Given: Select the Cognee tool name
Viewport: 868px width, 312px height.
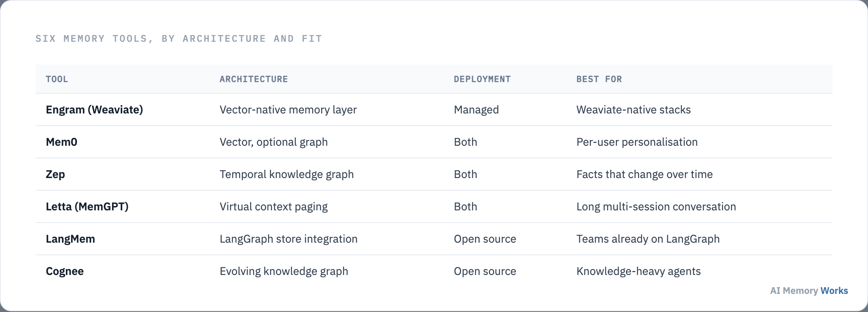Looking at the screenshot, I should [x=65, y=271].
